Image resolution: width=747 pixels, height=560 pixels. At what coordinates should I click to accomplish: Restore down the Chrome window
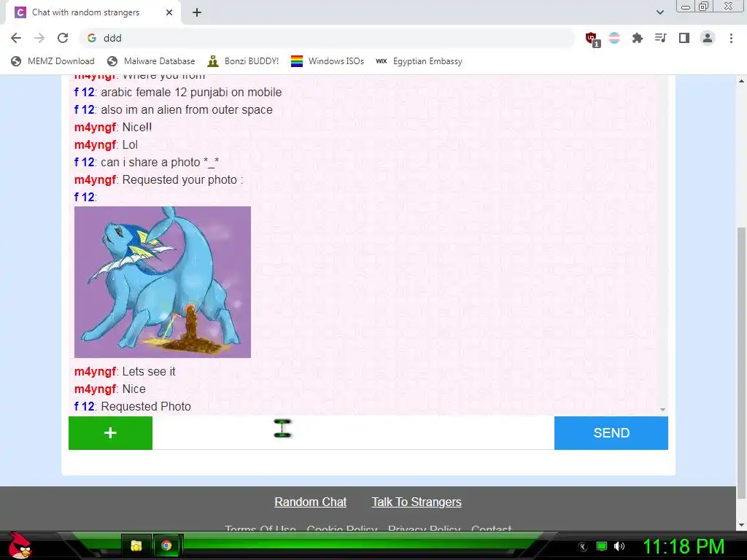tap(704, 6)
